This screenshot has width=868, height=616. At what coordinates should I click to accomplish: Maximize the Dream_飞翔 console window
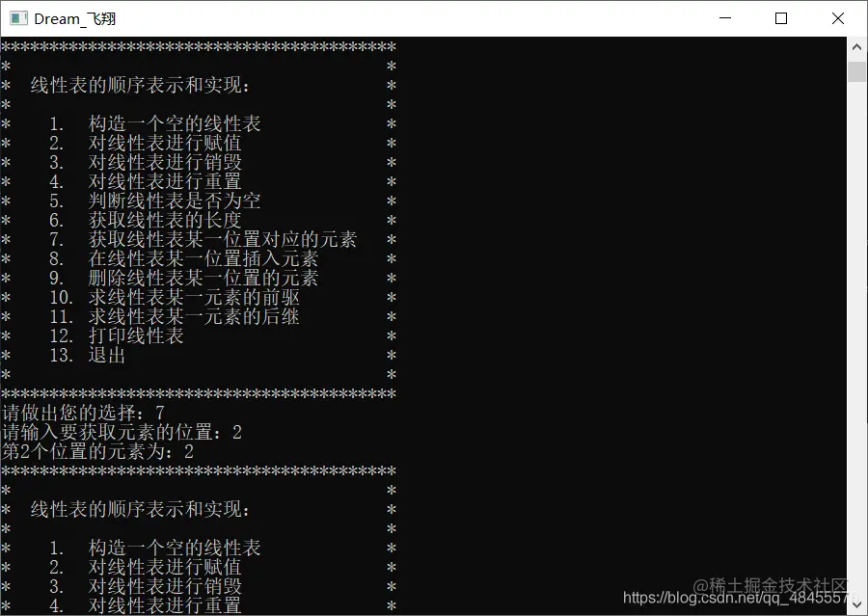point(781,18)
